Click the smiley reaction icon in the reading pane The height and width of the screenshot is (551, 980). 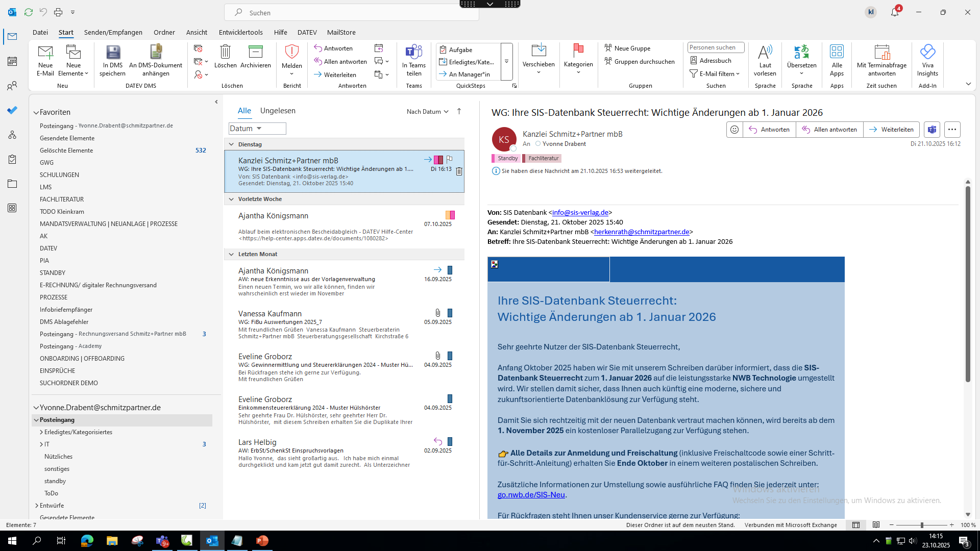(734, 130)
